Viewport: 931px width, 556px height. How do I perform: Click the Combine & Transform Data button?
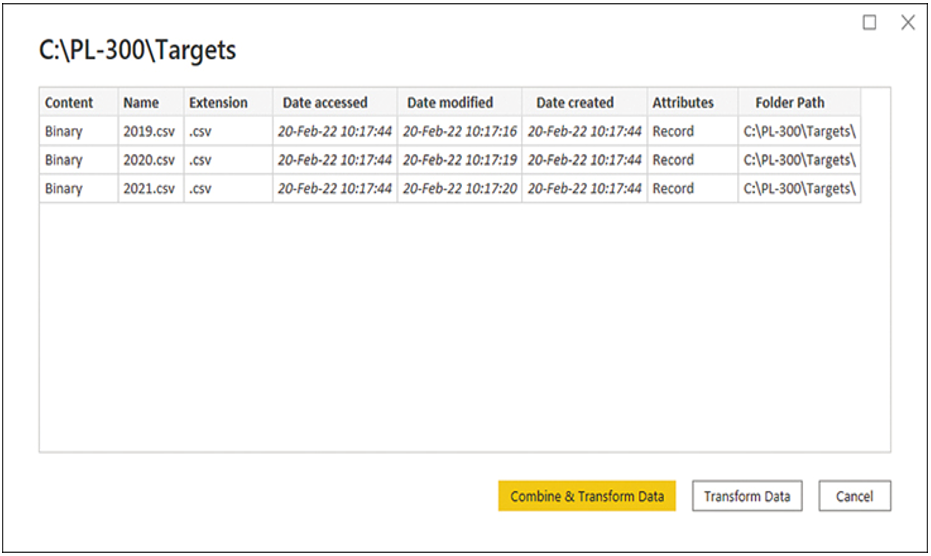tap(587, 496)
